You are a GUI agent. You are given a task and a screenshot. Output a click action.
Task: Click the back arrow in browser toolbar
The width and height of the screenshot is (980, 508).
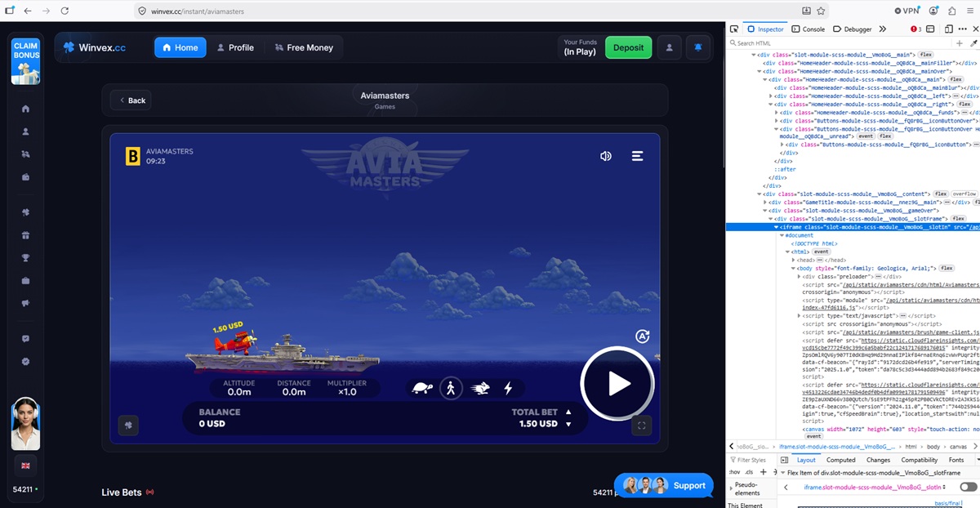point(27,11)
